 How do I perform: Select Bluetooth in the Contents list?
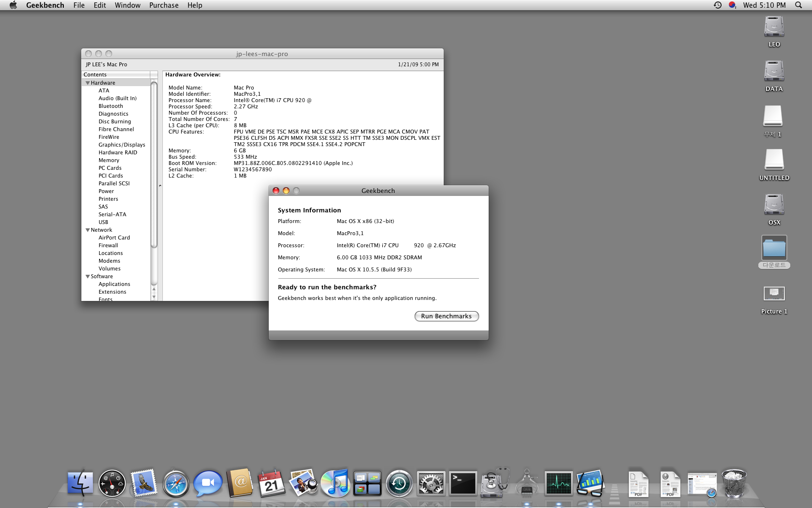(111, 106)
